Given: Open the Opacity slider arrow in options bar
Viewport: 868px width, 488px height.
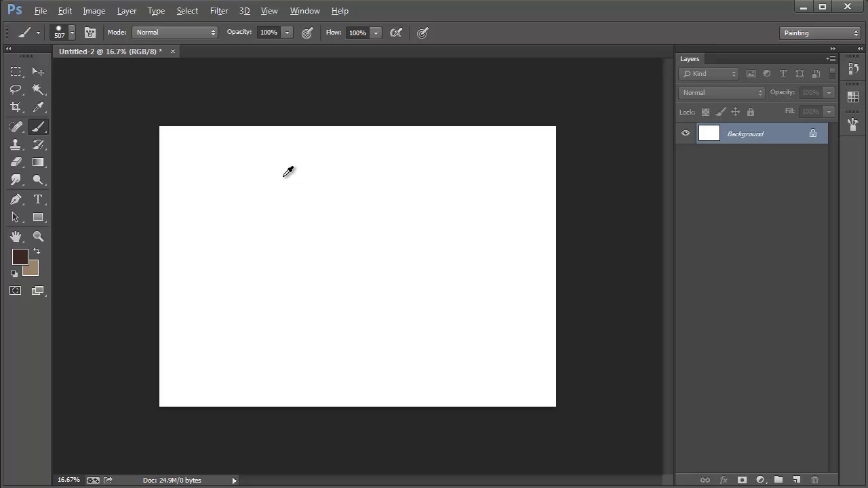Looking at the screenshot, I should tap(287, 33).
